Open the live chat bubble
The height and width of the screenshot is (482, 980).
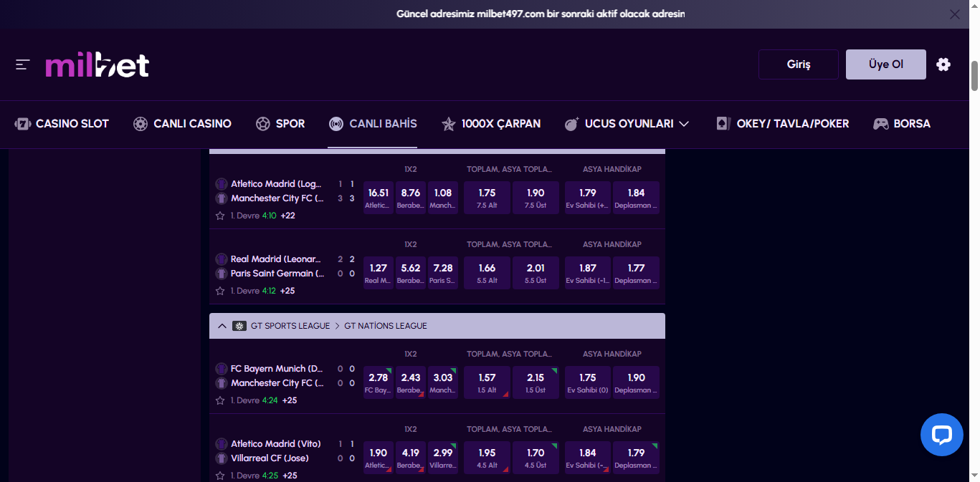pyautogui.click(x=942, y=435)
